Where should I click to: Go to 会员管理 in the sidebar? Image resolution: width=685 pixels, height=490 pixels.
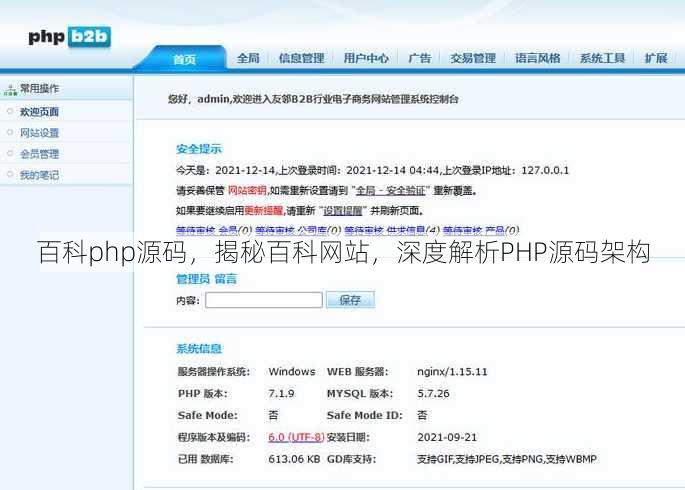pos(39,154)
